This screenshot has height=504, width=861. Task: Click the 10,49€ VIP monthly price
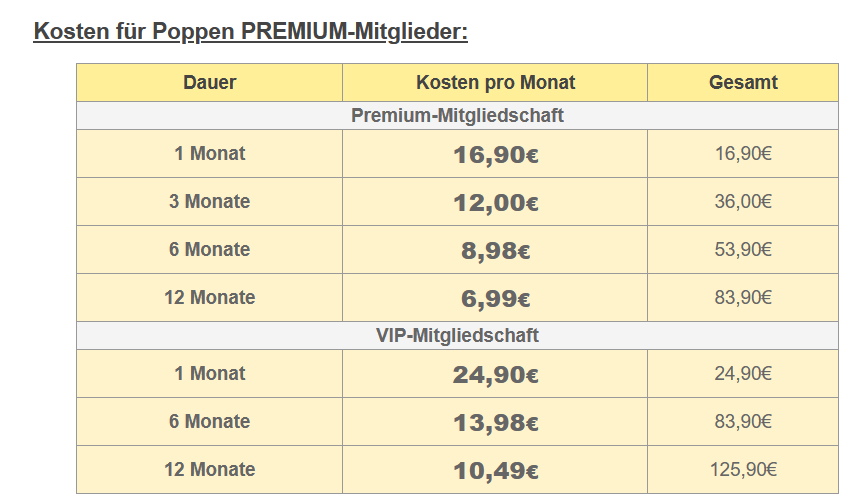(x=495, y=471)
